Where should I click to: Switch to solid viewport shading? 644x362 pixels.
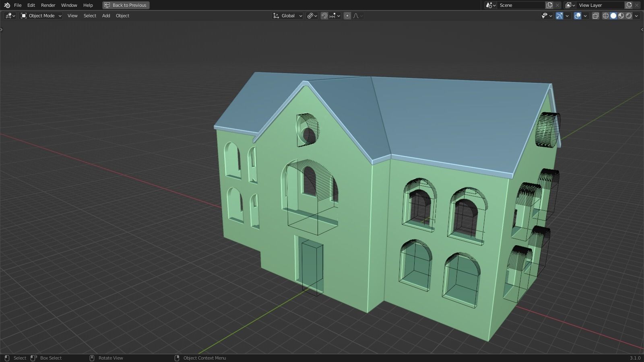tap(613, 16)
